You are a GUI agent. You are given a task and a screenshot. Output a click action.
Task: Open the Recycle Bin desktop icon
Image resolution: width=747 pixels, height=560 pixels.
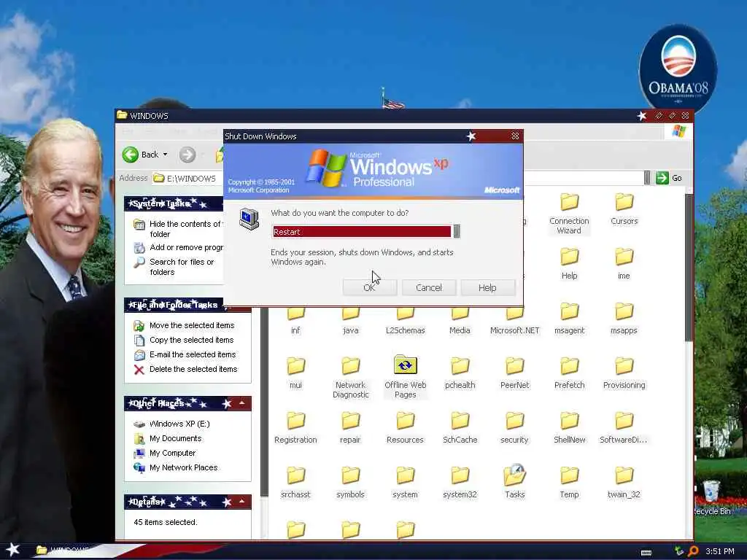pyautogui.click(x=712, y=498)
